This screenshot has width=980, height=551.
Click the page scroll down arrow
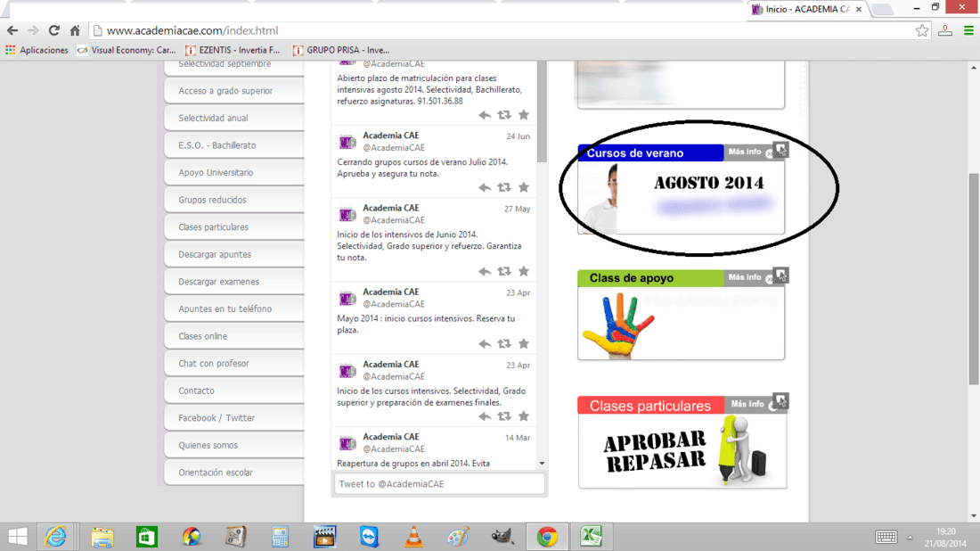(x=975, y=516)
